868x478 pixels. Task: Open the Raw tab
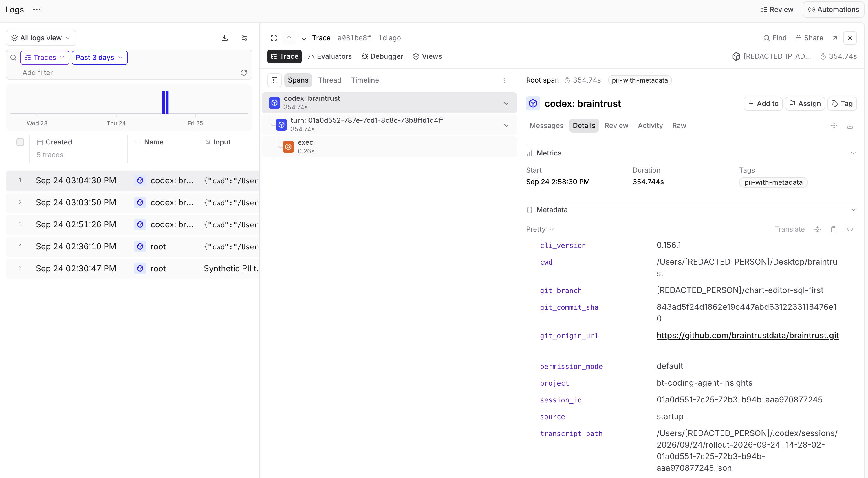pyautogui.click(x=679, y=126)
